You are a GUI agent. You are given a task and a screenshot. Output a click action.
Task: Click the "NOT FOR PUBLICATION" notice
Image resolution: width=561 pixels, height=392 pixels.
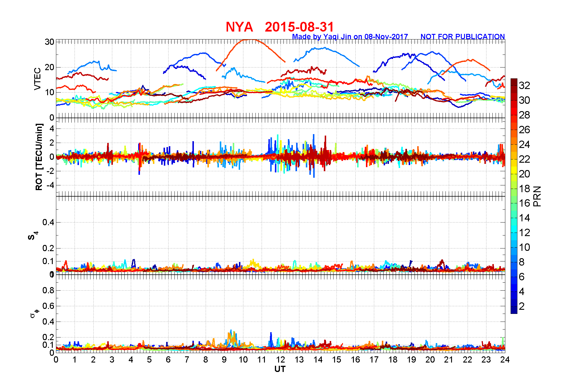(x=463, y=37)
